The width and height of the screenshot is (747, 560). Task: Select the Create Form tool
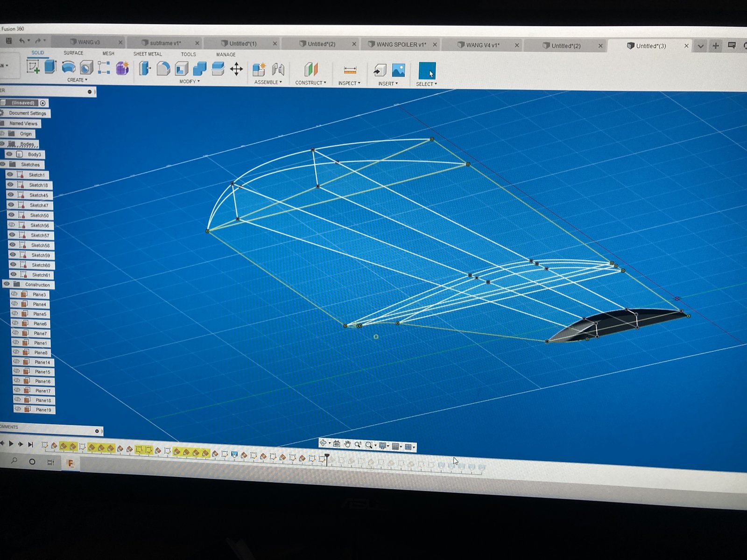click(122, 68)
